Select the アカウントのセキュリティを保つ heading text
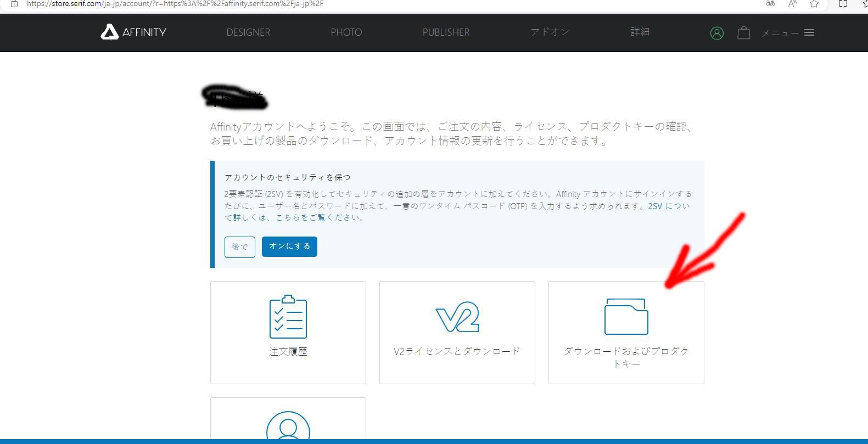The width and height of the screenshot is (868, 444). pos(288,177)
